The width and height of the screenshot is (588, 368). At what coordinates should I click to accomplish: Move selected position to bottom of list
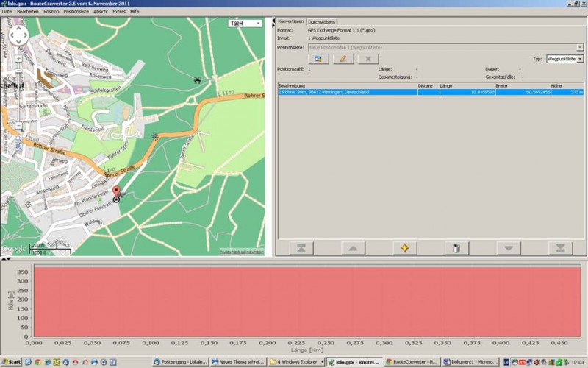(560, 248)
